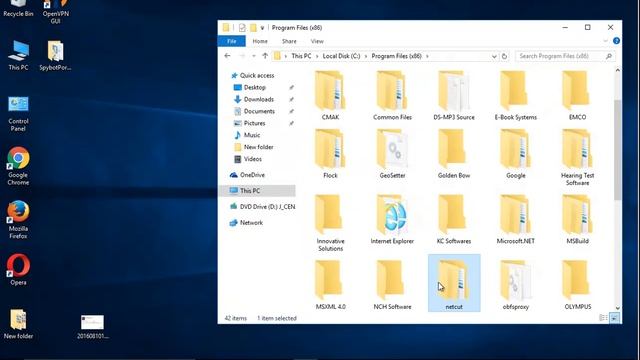
Task: Open the Quick Access Toolbar customize dropdown
Action: pos(262,28)
